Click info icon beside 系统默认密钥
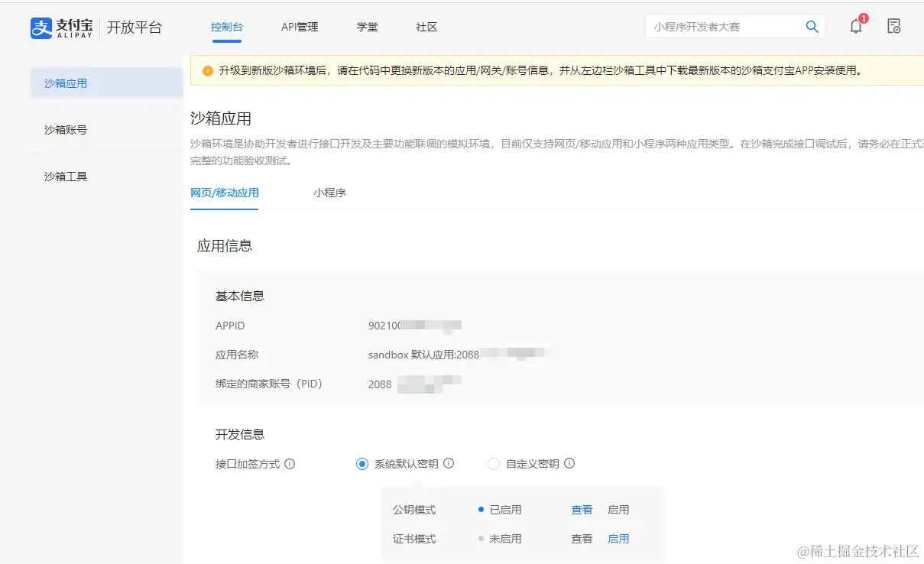924x564 pixels. pyautogui.click(x=449, y=464)
